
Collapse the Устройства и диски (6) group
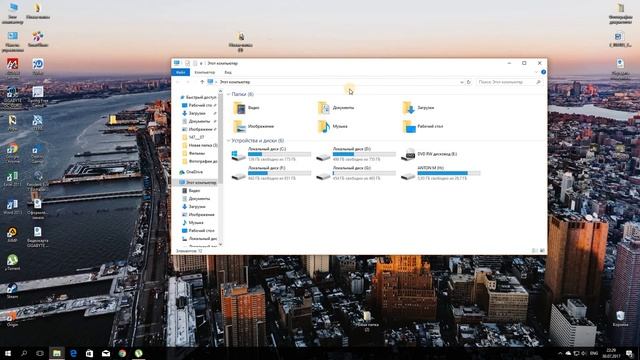tap(228, 141)
